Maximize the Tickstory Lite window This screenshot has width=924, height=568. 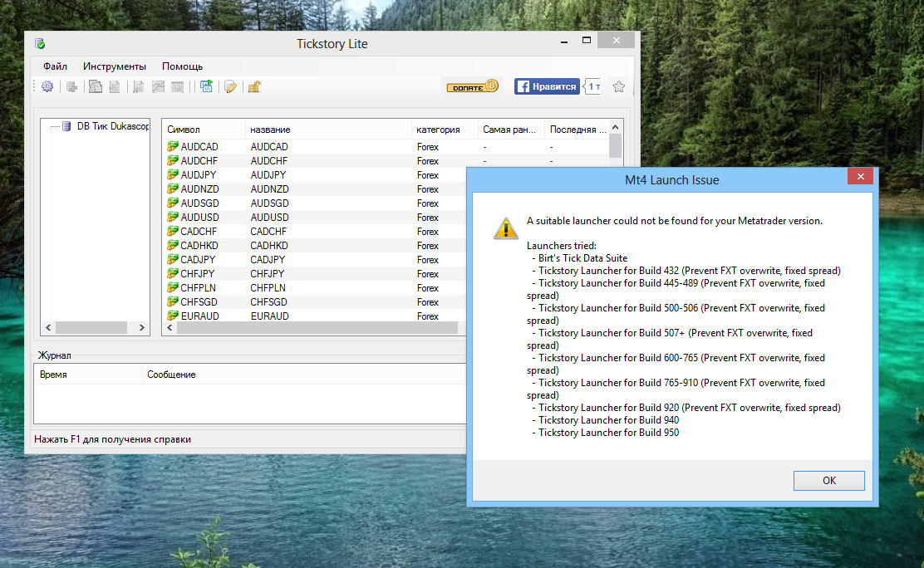pos(587,41)
